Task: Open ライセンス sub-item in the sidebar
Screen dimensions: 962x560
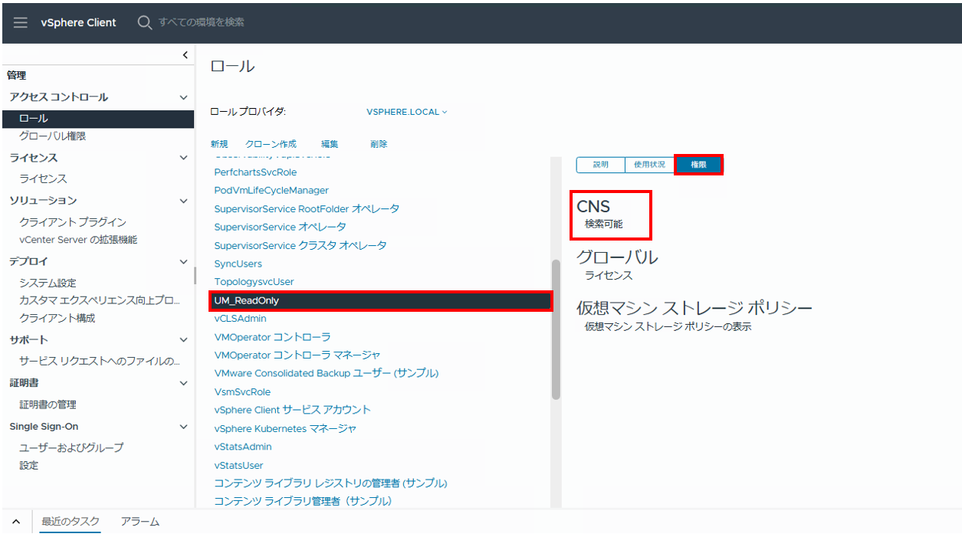Action: point(43,178)
